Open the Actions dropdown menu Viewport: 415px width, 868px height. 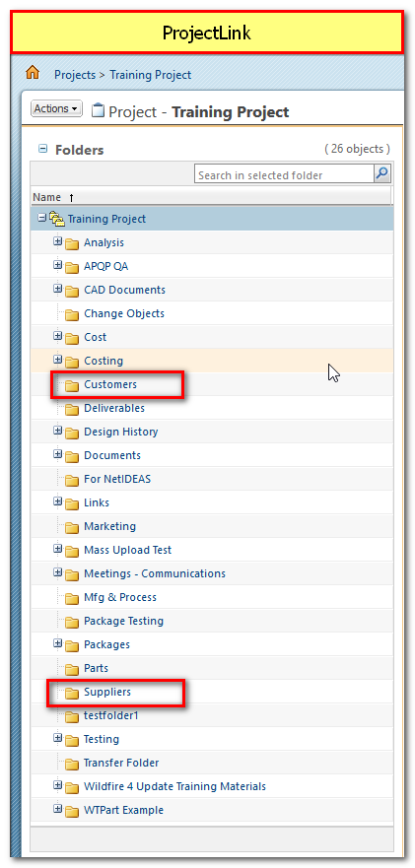coord(56,108)
